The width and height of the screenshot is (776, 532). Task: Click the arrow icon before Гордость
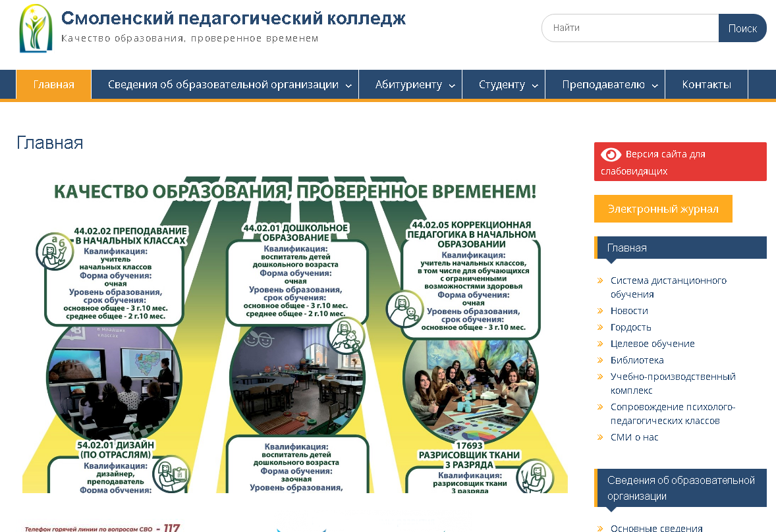tap(599, 327)
